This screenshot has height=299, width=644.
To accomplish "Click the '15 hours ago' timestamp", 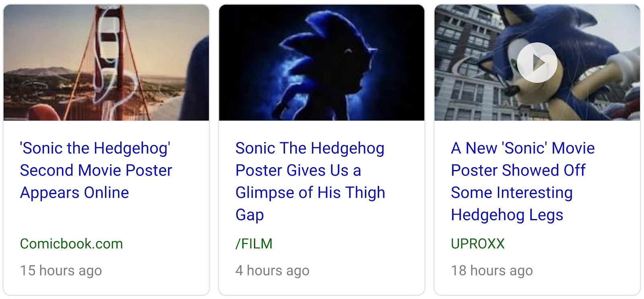I will 61,270.
